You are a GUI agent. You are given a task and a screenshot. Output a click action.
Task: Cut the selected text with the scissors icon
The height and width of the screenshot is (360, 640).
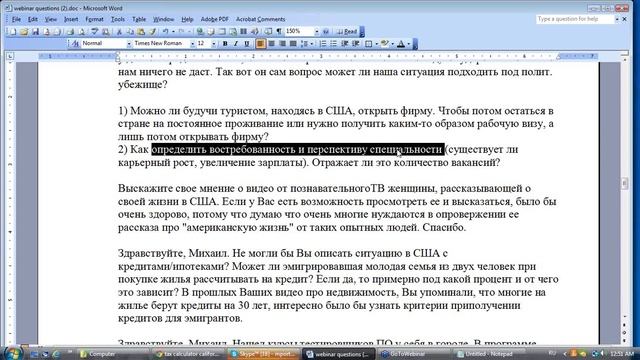[x=119, y=31]
